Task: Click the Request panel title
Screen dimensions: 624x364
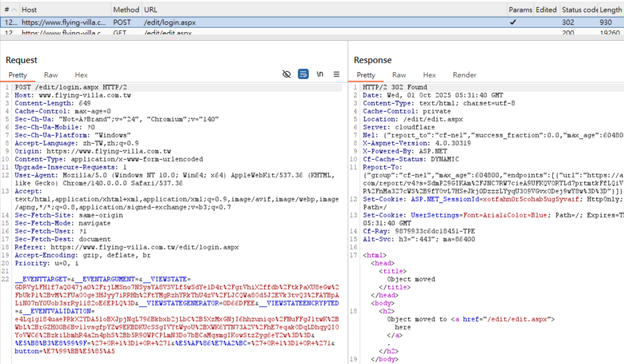Action: point(21,60)
